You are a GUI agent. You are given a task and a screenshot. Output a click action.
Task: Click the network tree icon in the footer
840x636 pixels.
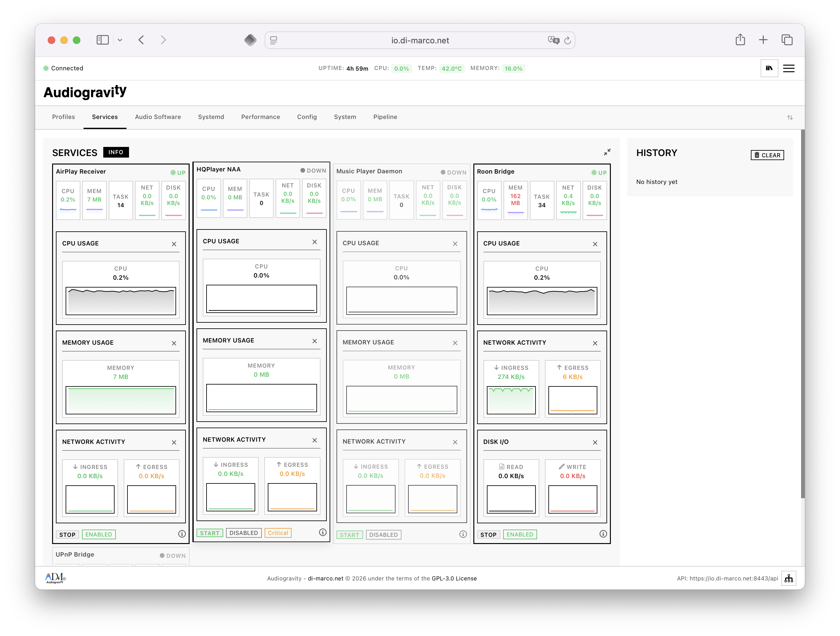pyautogui.click(x=789, y=578)
